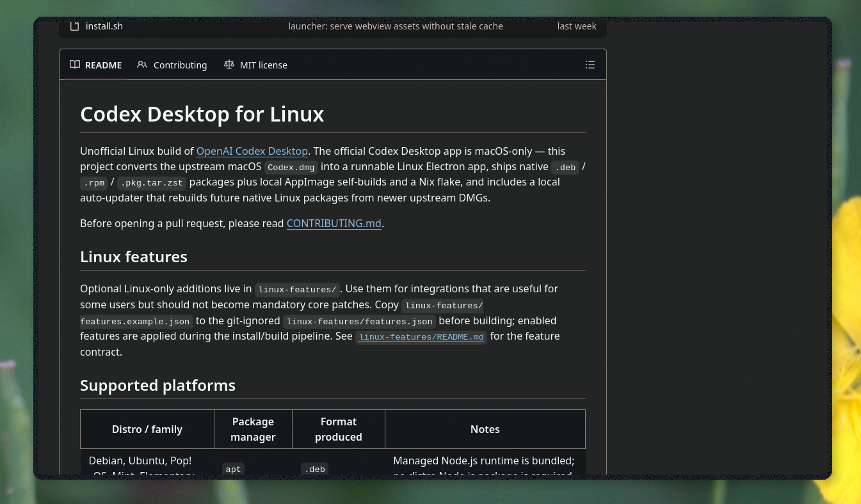The image size is (861, 504).
Task: Click the '.rpm' code snippet
Action: (x=94, y=183)
